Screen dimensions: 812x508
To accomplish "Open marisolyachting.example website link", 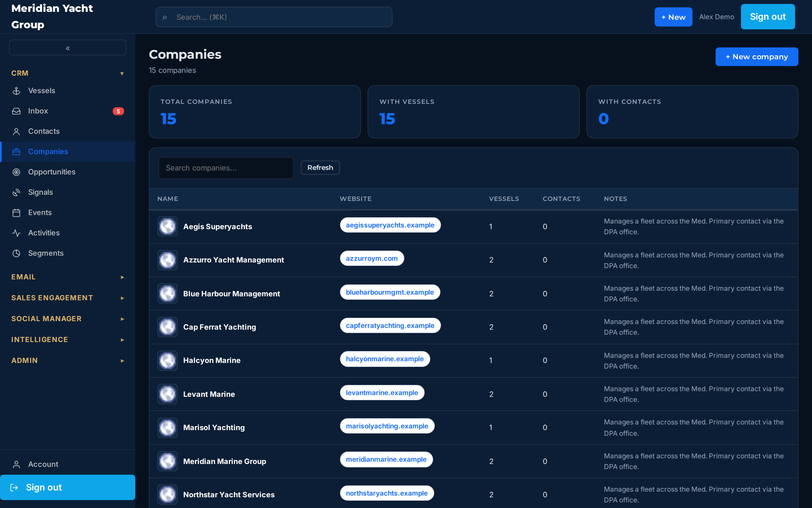I will [x=387, y=426].
